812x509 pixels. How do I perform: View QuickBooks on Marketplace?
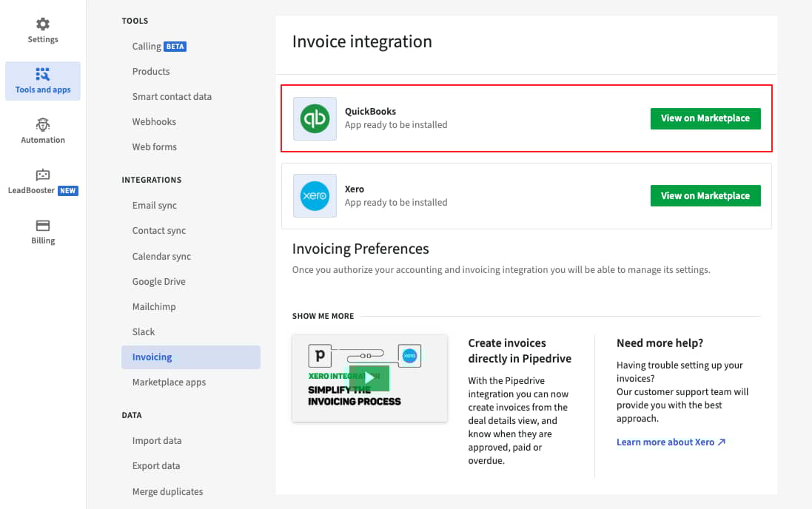(x=705, y=118)
